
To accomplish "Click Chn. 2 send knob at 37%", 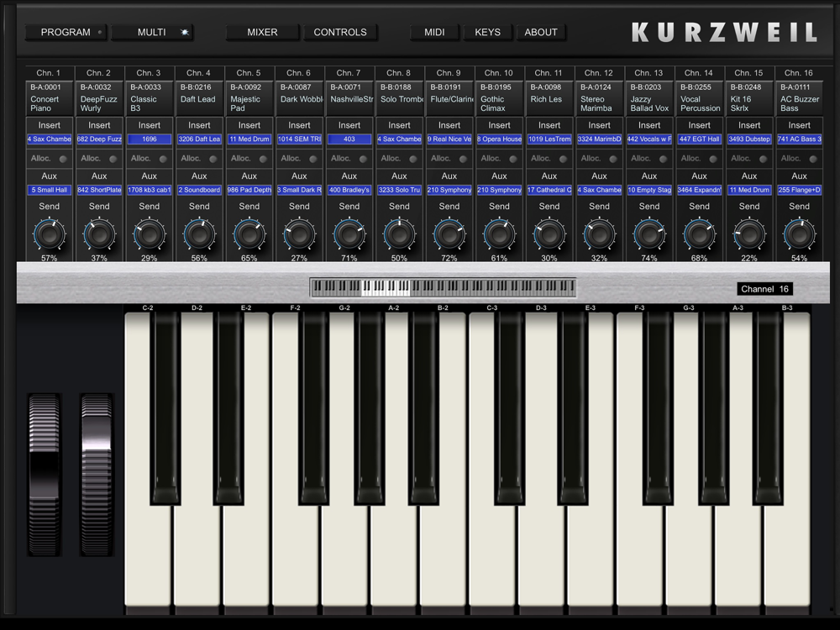I will (x=99, y=234).
